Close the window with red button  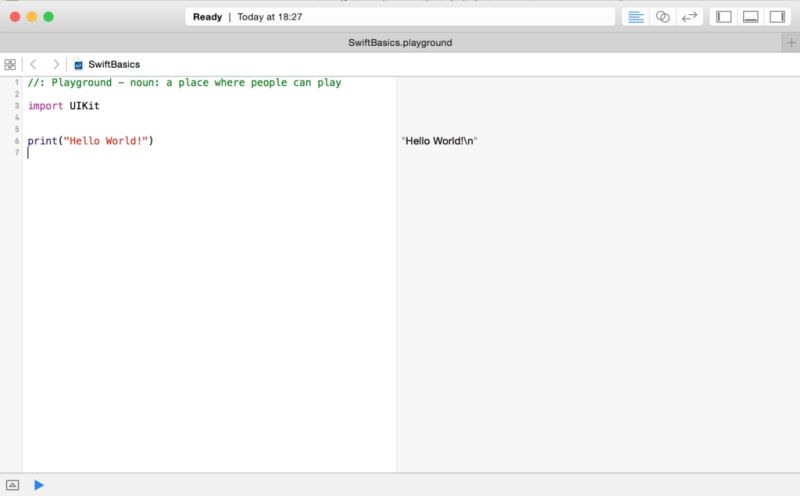click(15, 17)
